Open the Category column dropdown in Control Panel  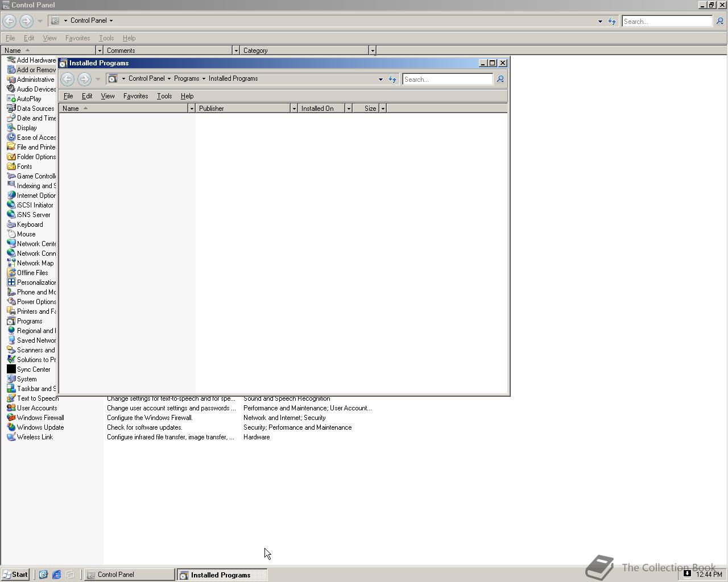[x=372, y=51]
